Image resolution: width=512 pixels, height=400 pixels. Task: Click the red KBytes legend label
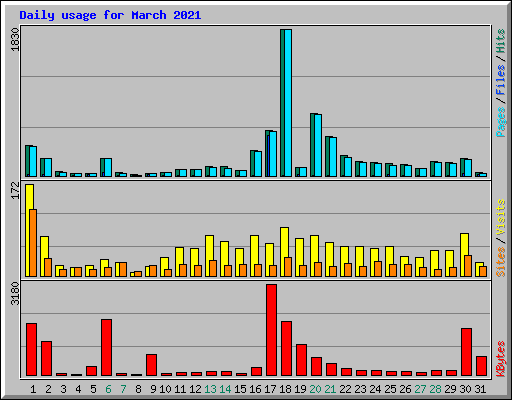[500, 359]
